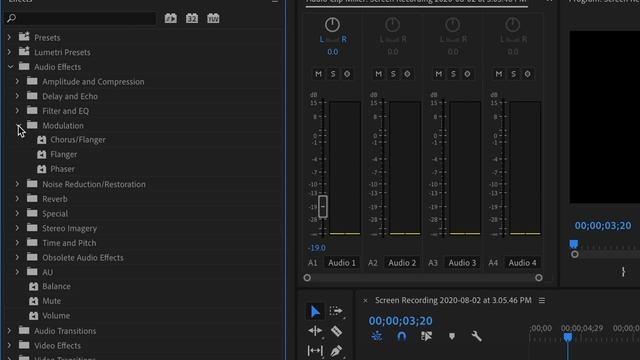This screenshot has width=640, height=360.
Task: Toggle keyframe write for Audio 1
Action: coord(347,74)
